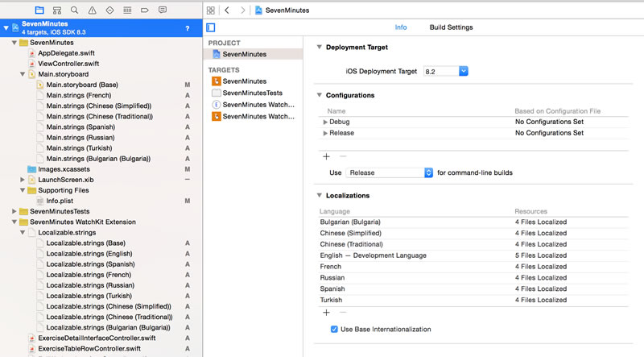644x357 pixels.
Task: Select AppDelegate.swift in the navigator
Action: click(x=66, y=53)
